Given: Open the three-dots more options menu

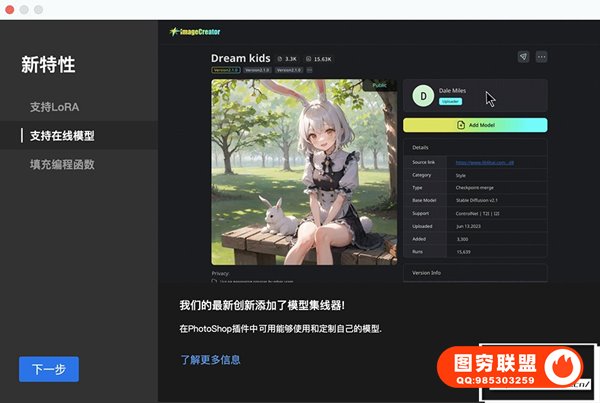Looking at the screenshot, I should pyautogui.click(x=542, y=56).
